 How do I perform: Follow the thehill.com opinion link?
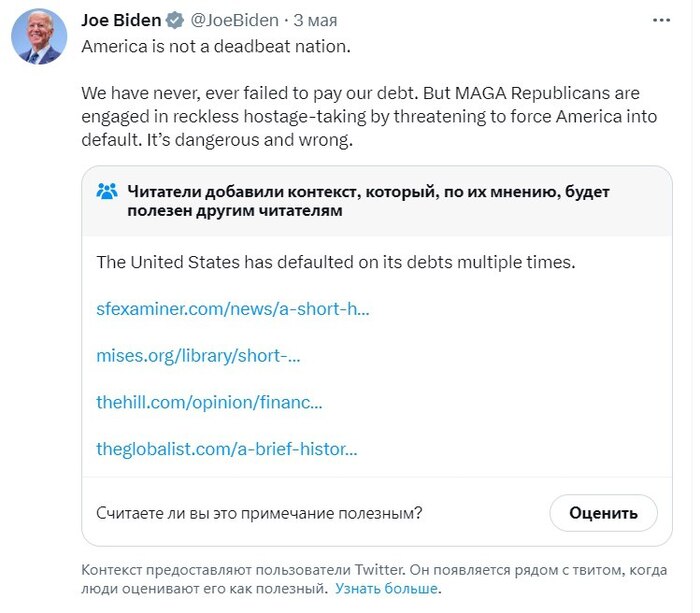(209, 402)
